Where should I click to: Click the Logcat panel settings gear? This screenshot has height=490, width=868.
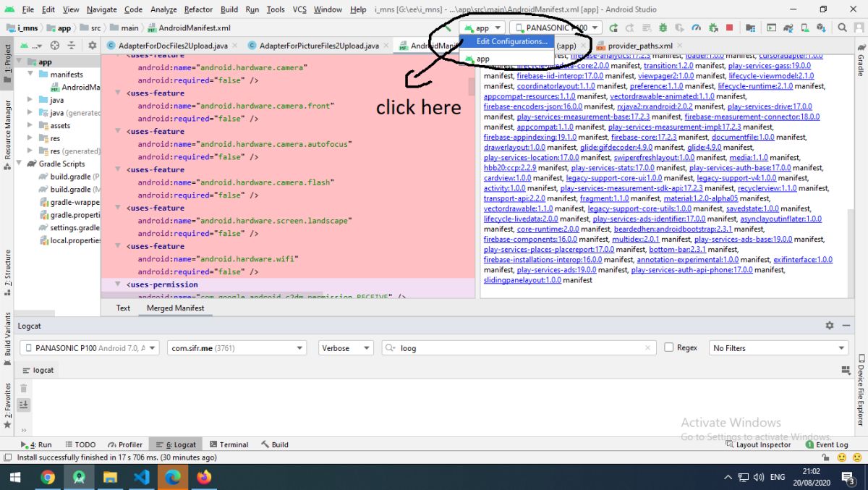pos(830,326)
